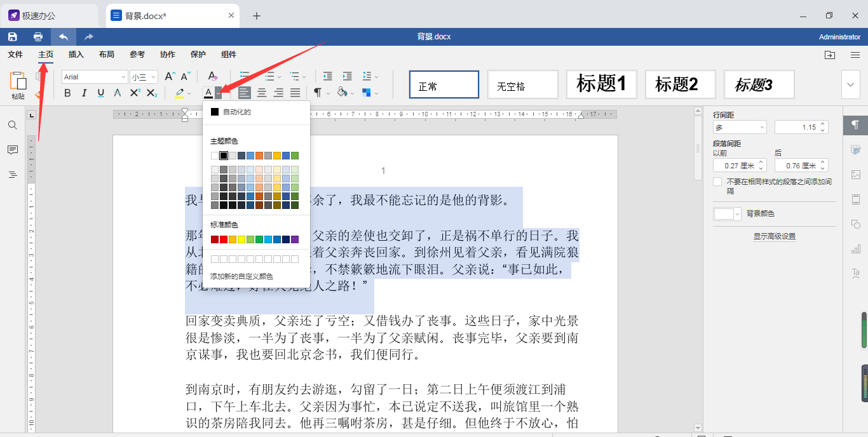868x437 pixels.
Task: Click the justify alignment icon
Action: tap(295, 93)
